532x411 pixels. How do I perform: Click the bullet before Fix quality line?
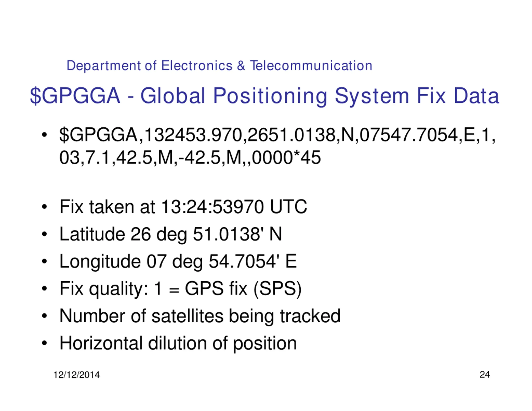[44, 289]
